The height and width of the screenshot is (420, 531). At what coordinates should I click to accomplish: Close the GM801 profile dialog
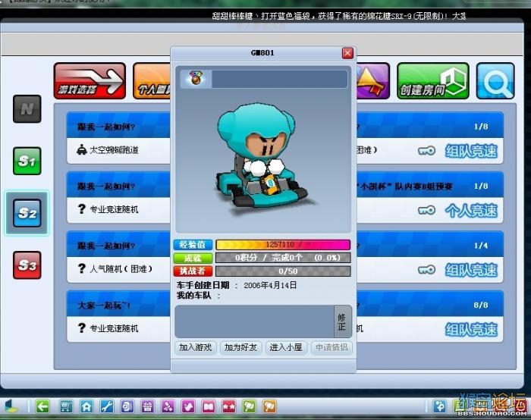(x=347, y=53)
